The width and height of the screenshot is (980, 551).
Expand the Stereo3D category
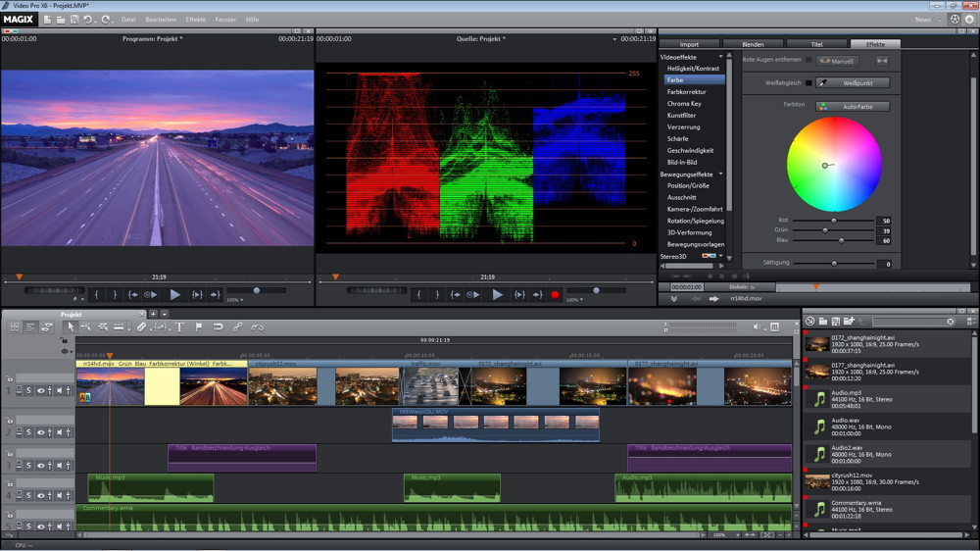[x=720, y=256]
